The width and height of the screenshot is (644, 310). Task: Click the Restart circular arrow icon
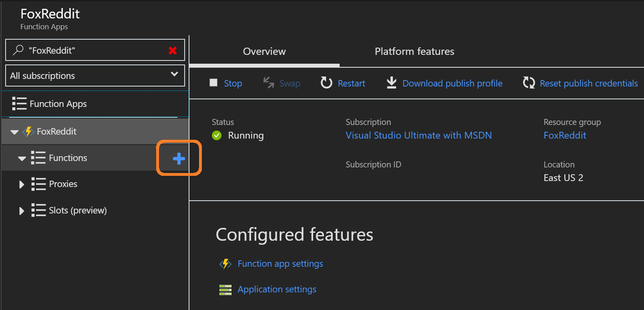point(326,83)
